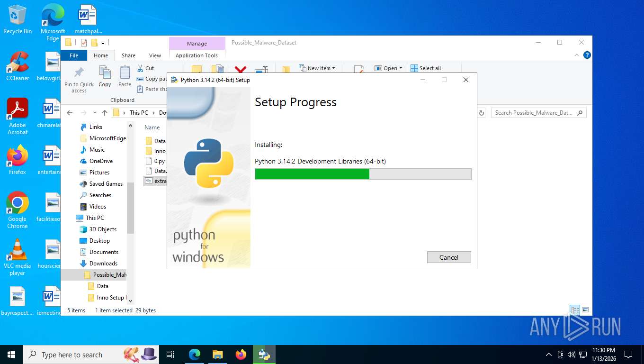Open the File menu in Explorer

click(x=74, y=55)
